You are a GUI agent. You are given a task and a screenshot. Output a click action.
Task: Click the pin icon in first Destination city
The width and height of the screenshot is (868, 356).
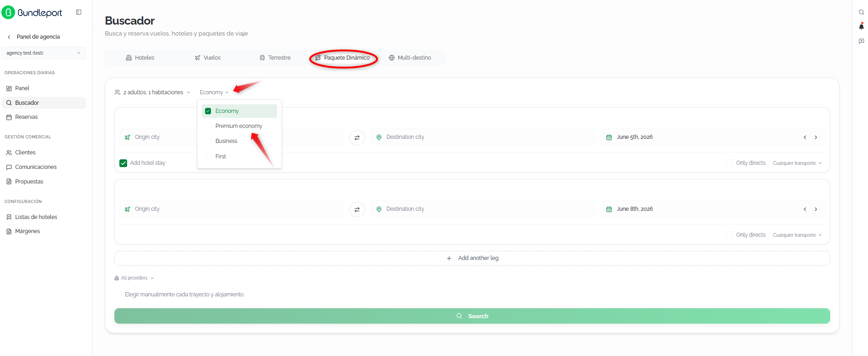click(x=379, y=137)
